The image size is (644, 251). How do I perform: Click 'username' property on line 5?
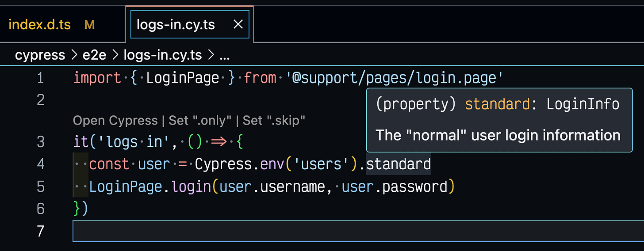tap(292, 186)
